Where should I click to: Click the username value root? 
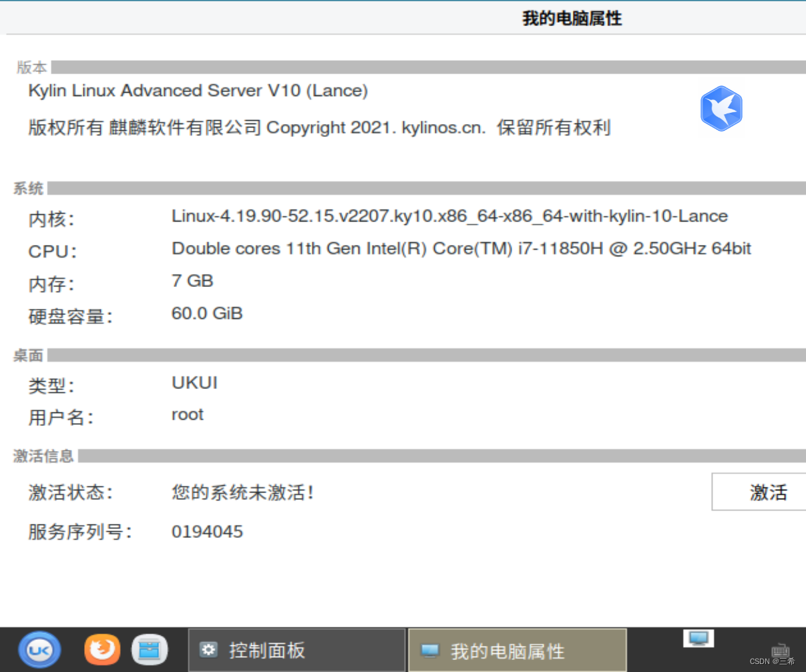[x=188, y=415]
